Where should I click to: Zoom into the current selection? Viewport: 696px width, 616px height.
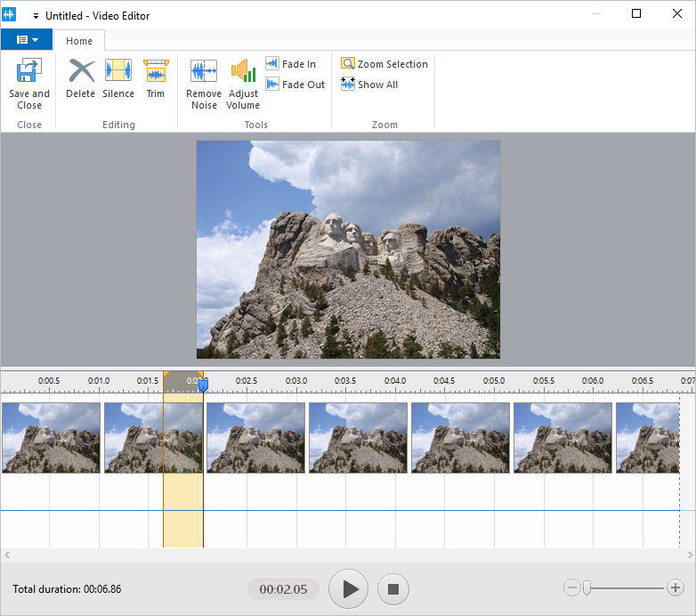coord(384,64)
